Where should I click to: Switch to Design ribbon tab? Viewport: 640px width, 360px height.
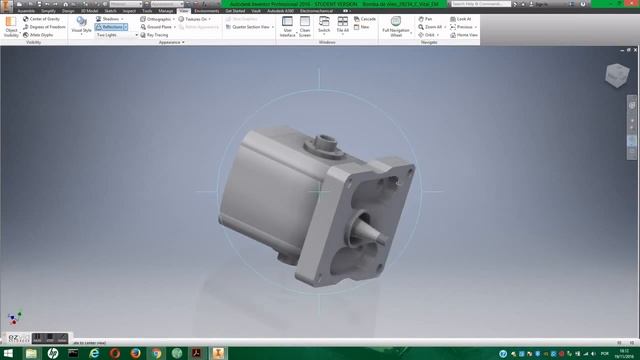tap(68, 11)
